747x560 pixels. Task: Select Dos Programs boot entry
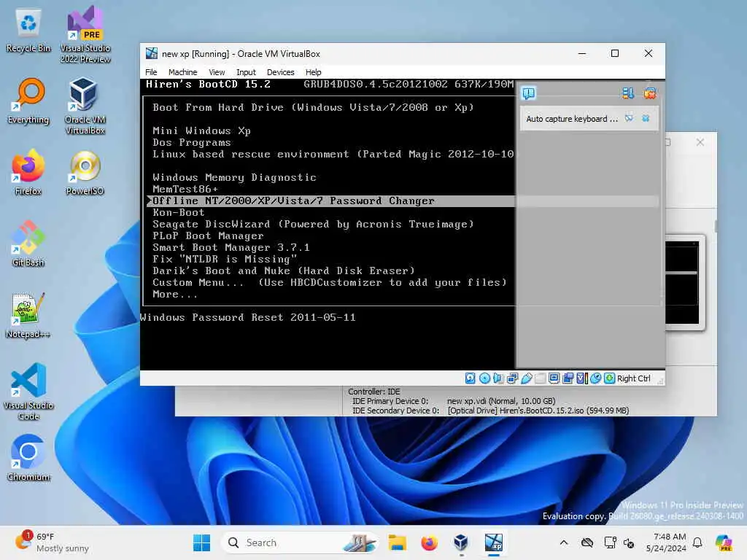(x=192, y=142)
